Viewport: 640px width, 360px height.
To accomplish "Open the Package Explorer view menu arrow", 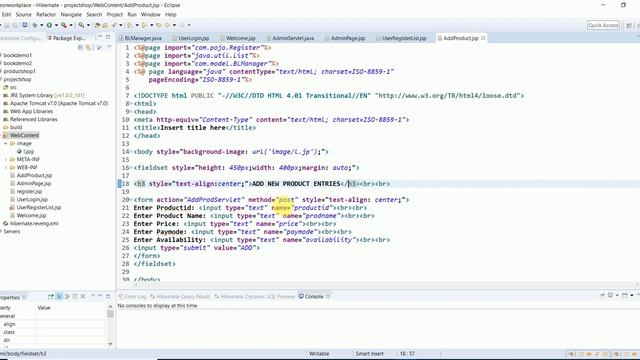I will (109, 47).
